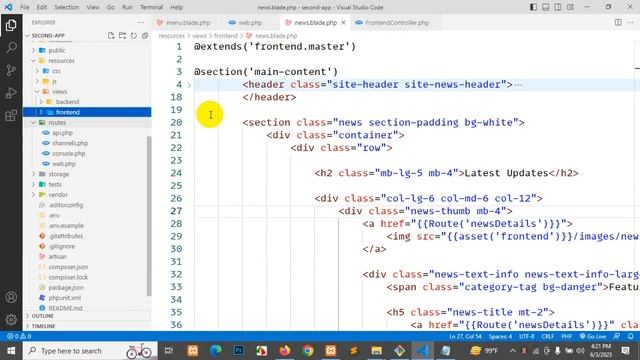The width and height of the screenshot is (640, 360).
Task: Expand the selected frontend folder
Action: click(x=87, y=112)
